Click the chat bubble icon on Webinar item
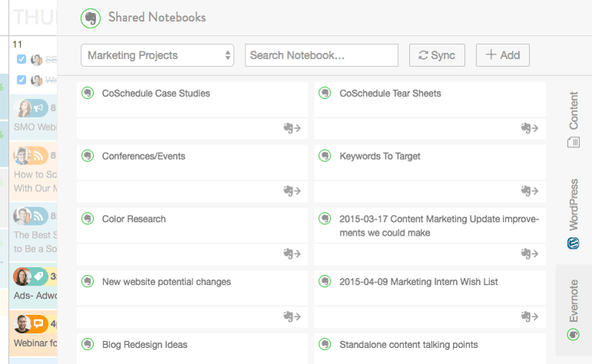This screenshot has width=592, height=364. [x=38, y=323]
